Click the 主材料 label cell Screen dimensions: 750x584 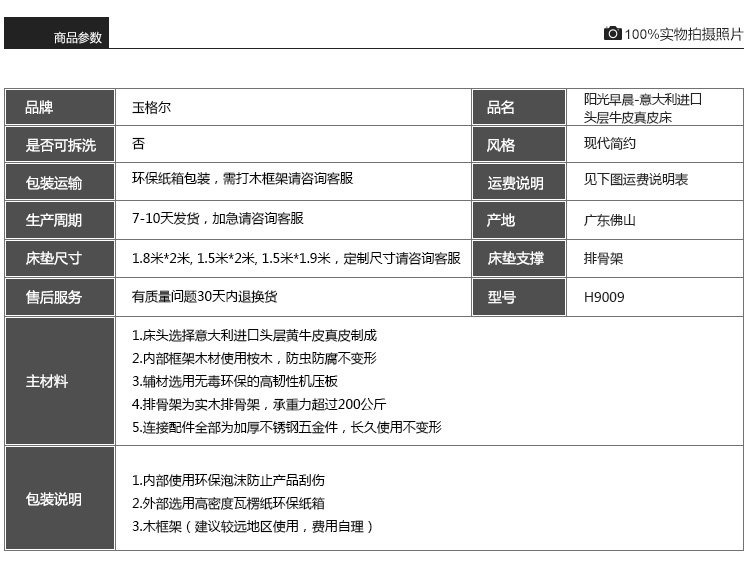click(60, 381)
